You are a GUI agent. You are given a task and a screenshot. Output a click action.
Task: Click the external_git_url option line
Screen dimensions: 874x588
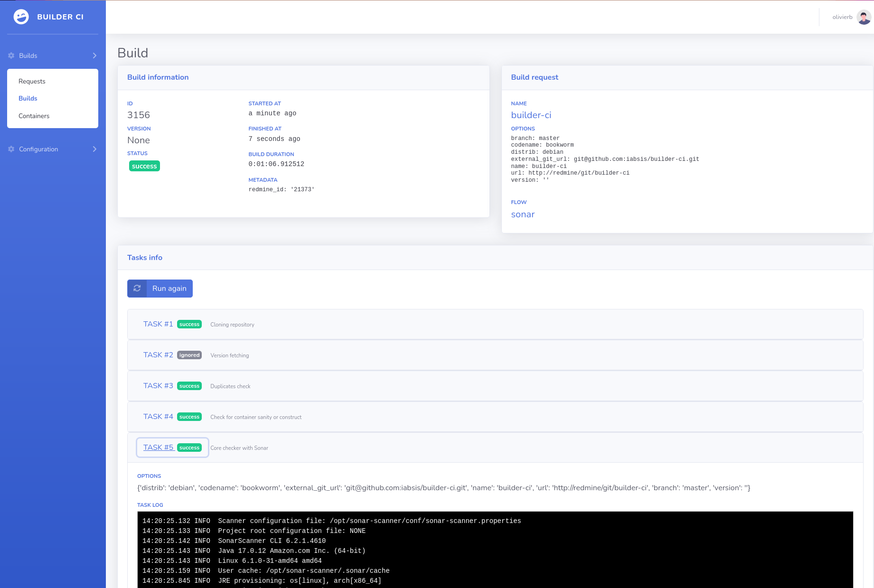click(x=605, y=159)
